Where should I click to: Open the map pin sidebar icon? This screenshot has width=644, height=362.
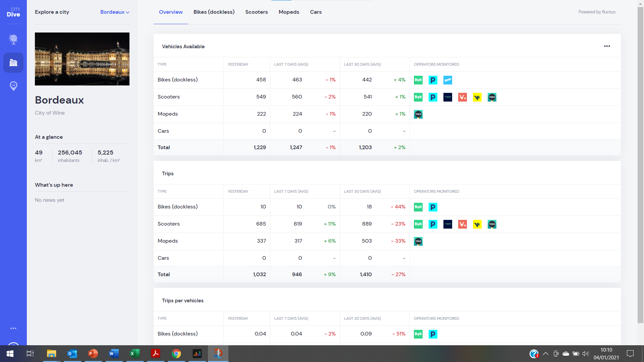(x=13, y=86)
